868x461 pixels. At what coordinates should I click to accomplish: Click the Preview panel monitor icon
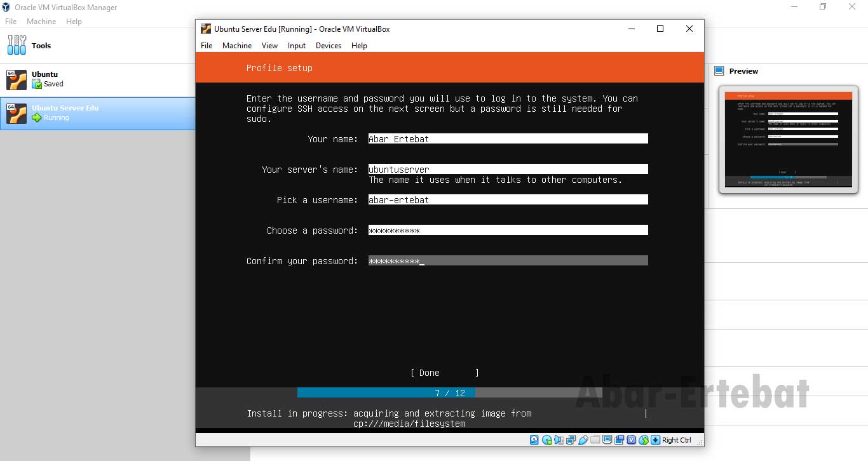coord(719,71)
